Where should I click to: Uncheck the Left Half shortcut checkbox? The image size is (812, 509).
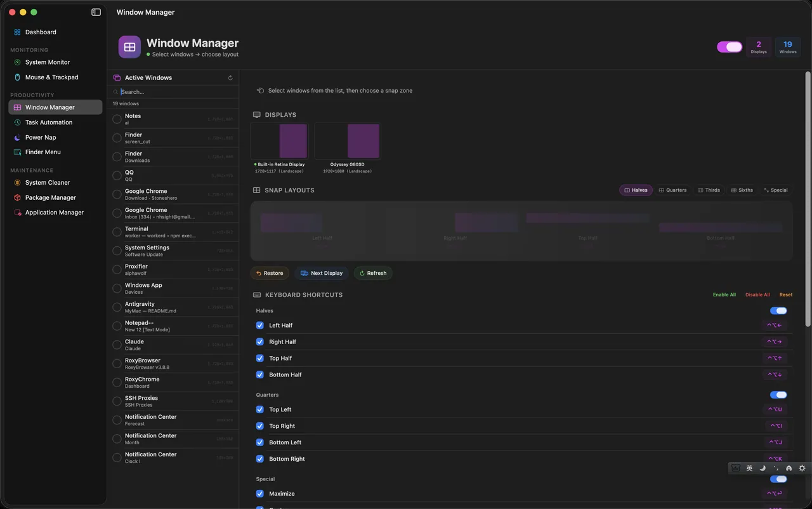tap(259, 326)
